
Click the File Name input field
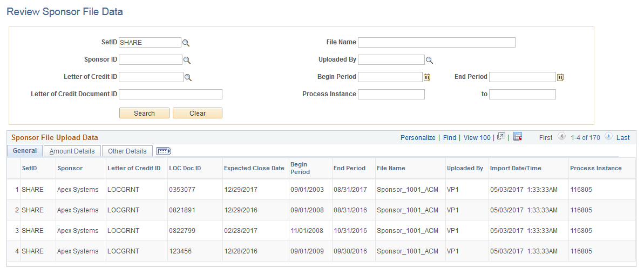pos(437,42)
